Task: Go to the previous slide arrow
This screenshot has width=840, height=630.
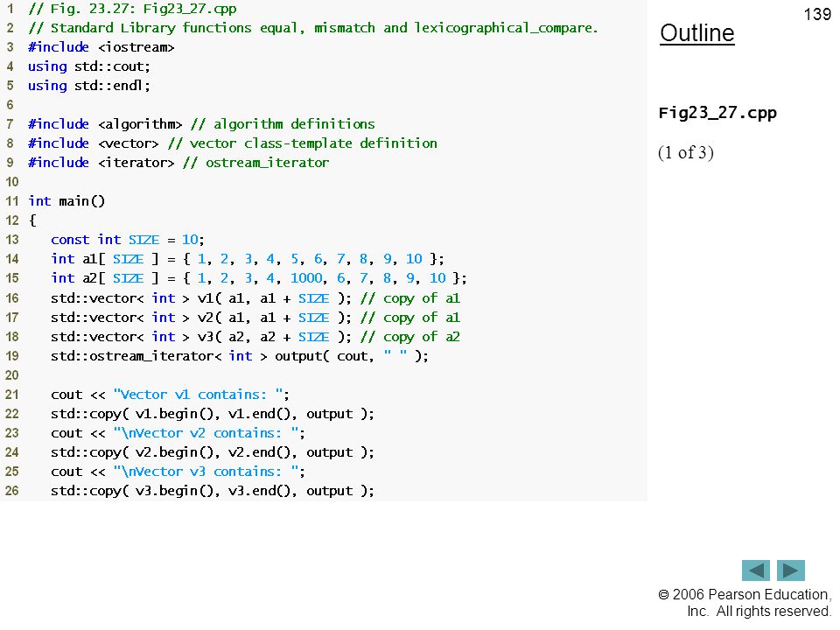Action: click(x=755, y=570)
